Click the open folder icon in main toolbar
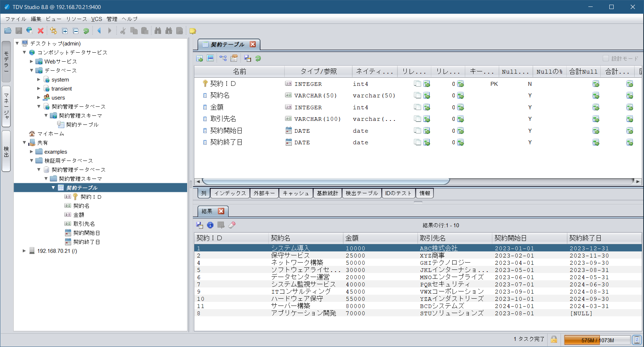The height and width of the screenshot is (347, 644). (x=8, y=31)
